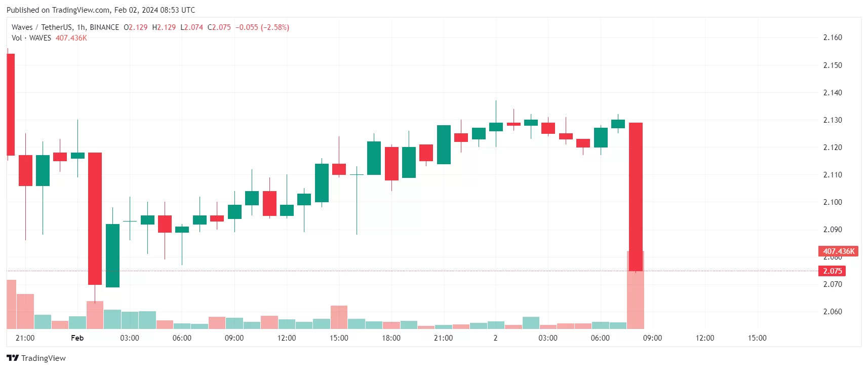Click the Published on TradingView.com header text
The height and width of the screenshot is (369, 868).
click(101, 10)
